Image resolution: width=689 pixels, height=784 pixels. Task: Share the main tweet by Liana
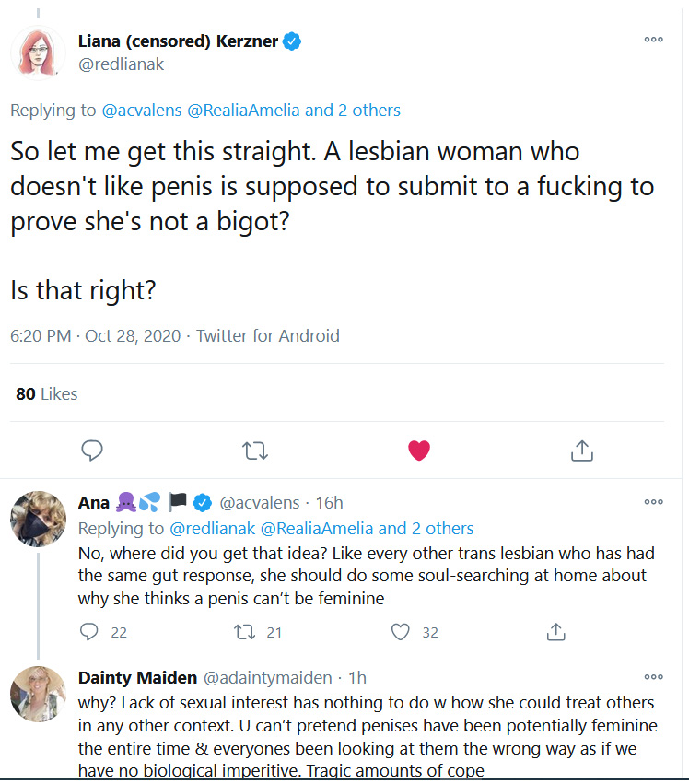pos(581,451)
